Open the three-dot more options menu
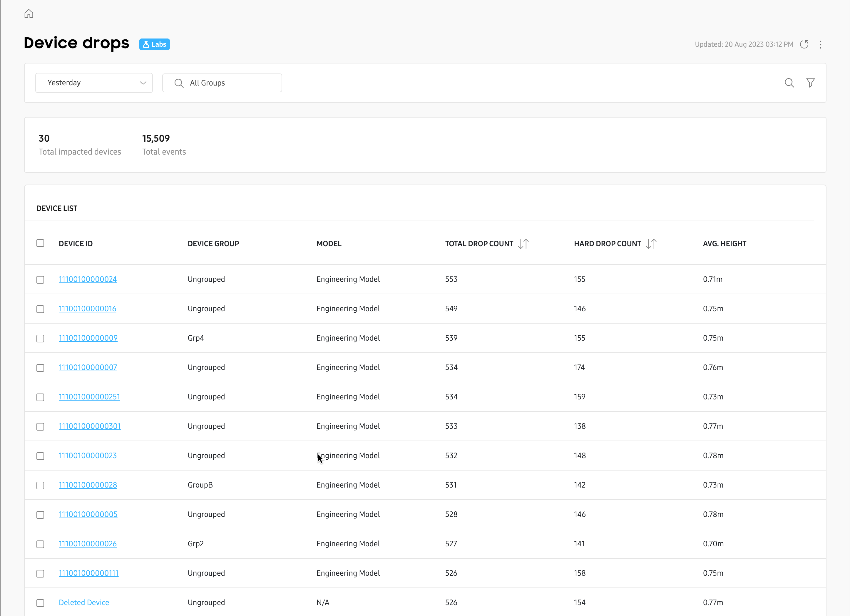The image size is (850, 616). coord(820,45)
